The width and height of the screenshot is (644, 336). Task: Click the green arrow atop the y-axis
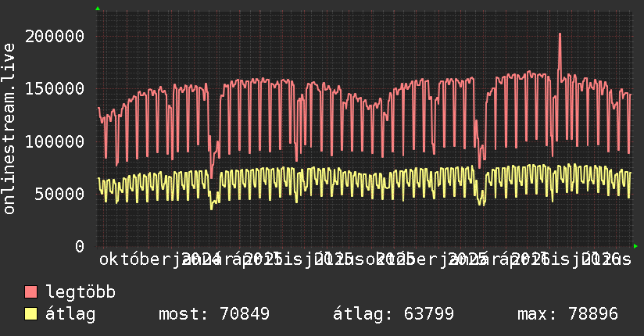(98, 9)
